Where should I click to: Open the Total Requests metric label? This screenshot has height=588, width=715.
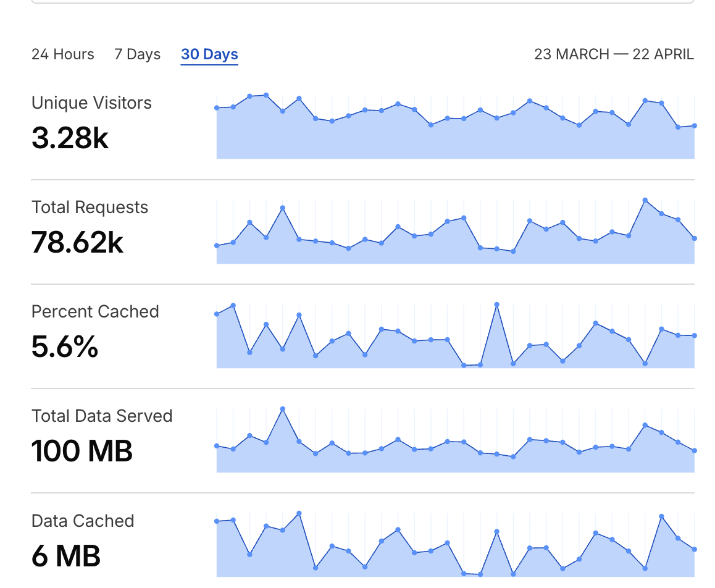click(x=90, y=207)
